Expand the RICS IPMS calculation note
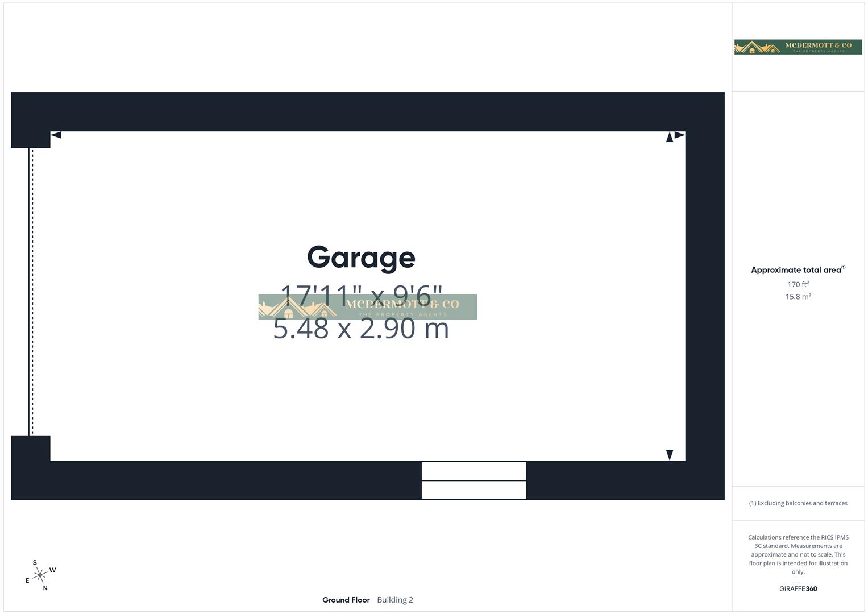868x614 pixels. coord(798,554)
